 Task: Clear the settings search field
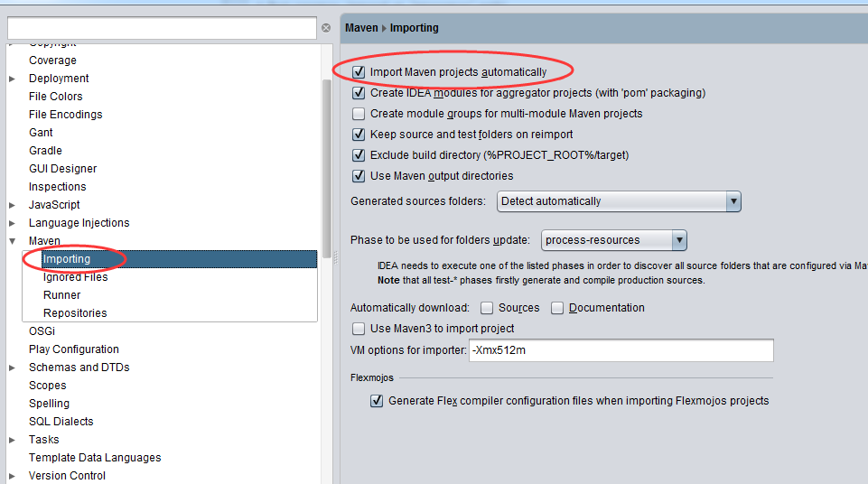click(326, 28)
